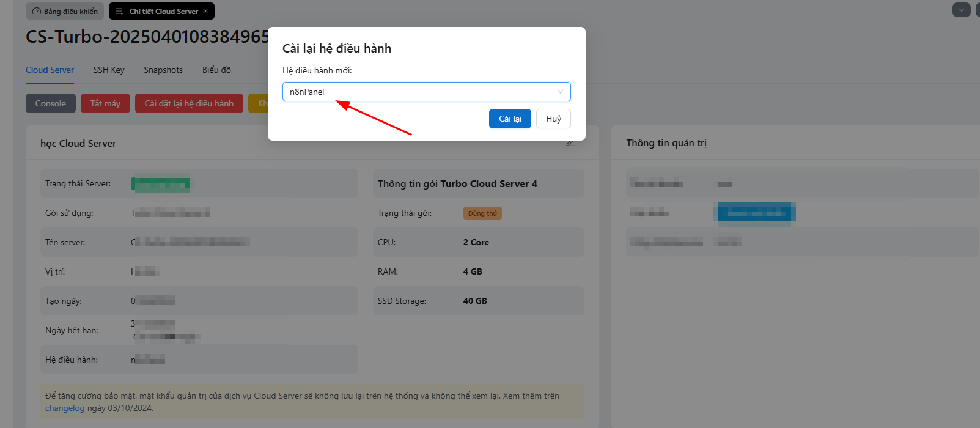
Task: Open the new operating system dropdown showing n8nPanel
Action: 426,92
